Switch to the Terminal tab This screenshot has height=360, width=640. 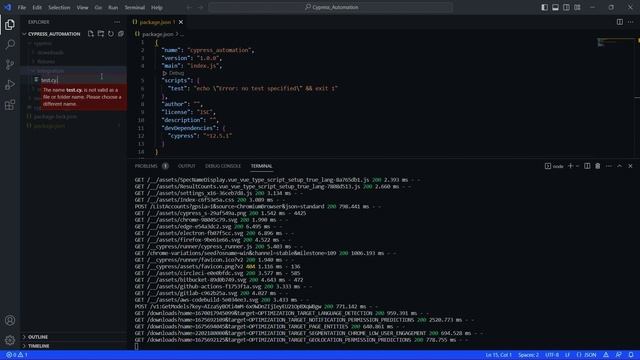tap(262, 166)
